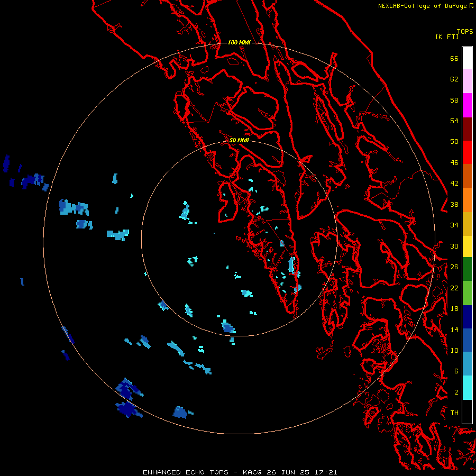This screenshot has width=476, height=476.
Task: Click the dark orange 46 legend swatch
Action: (467, 176)
